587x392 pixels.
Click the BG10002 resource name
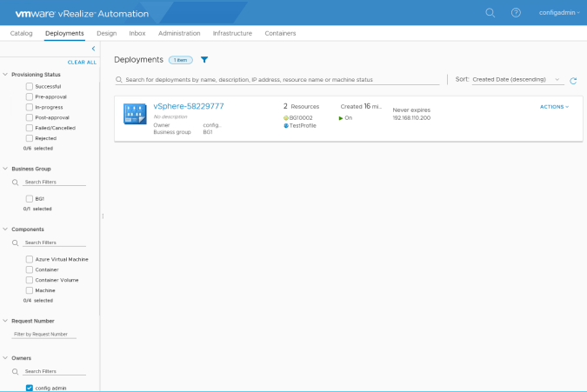click(x=301, y=118)
